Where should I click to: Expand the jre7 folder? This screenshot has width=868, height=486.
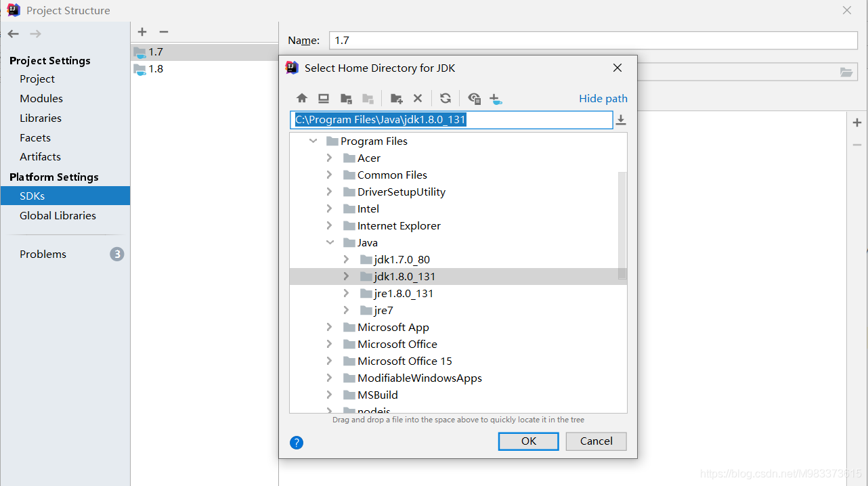[346, 310]
